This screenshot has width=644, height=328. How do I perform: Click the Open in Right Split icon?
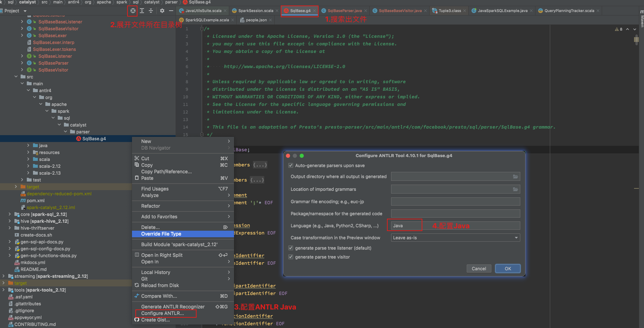click(137, 255)
